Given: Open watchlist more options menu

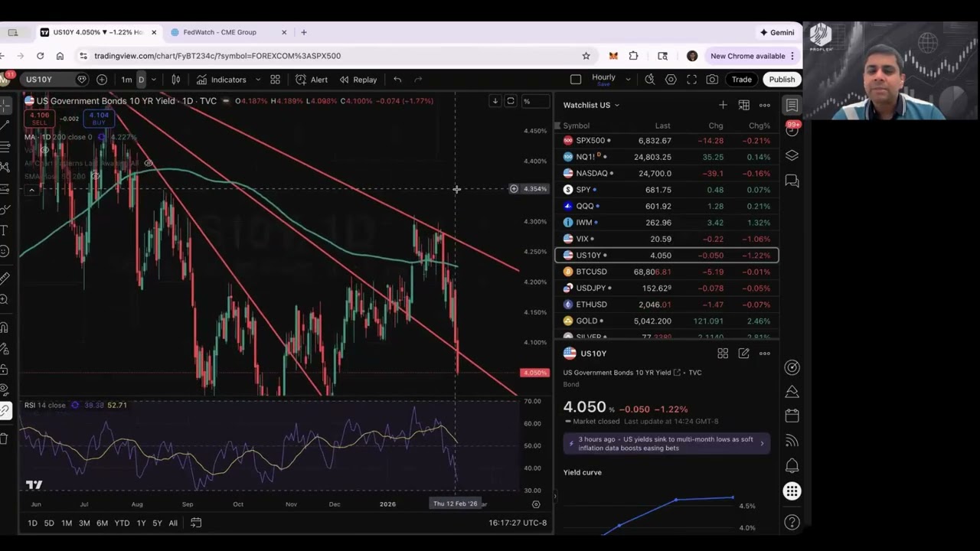Looking at the screenshot, I should point(765,105).
